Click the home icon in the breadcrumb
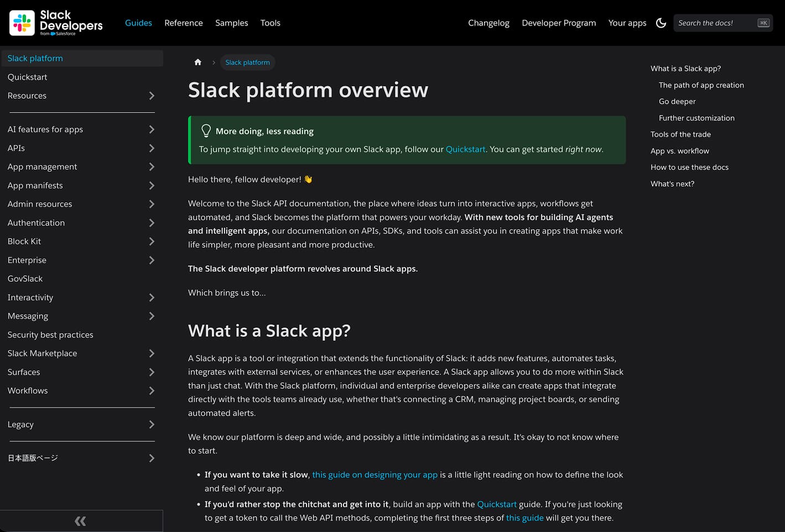The image size is (785, 532). point(197,62)
